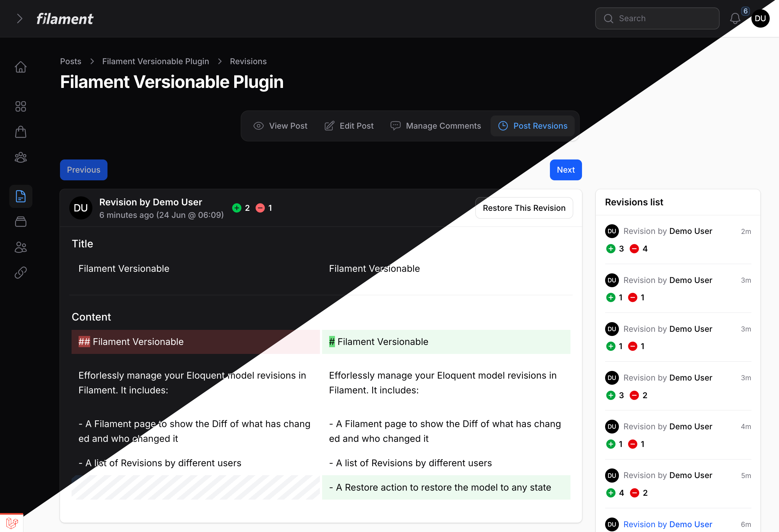Open the notifications bell icon

tap(735, 19)
